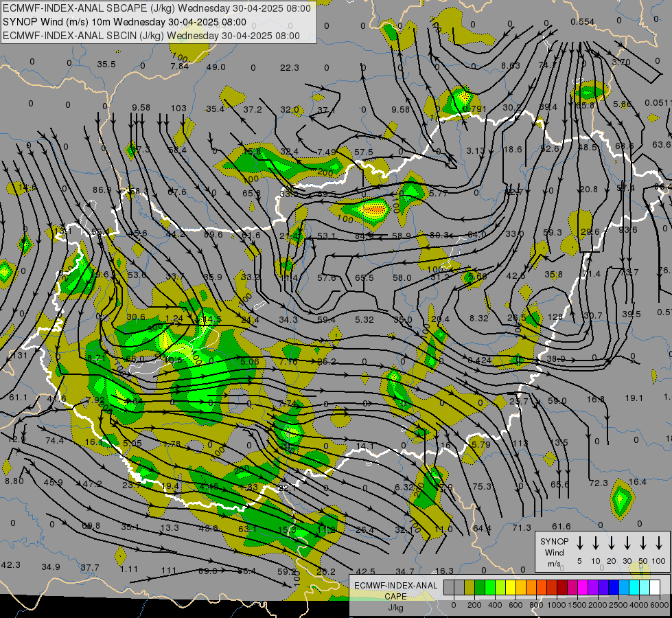Click the map value 14.1
This screenshot has width=672, height=618.
(364, 446)
